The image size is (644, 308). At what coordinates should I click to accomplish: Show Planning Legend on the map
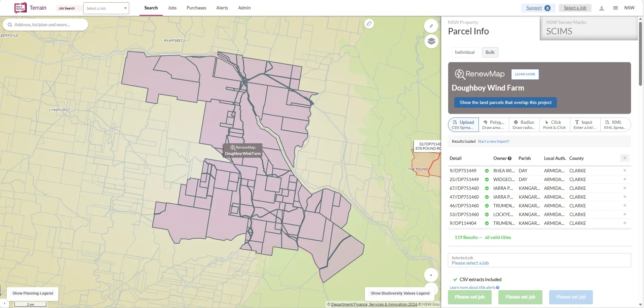tap(33, 294)
